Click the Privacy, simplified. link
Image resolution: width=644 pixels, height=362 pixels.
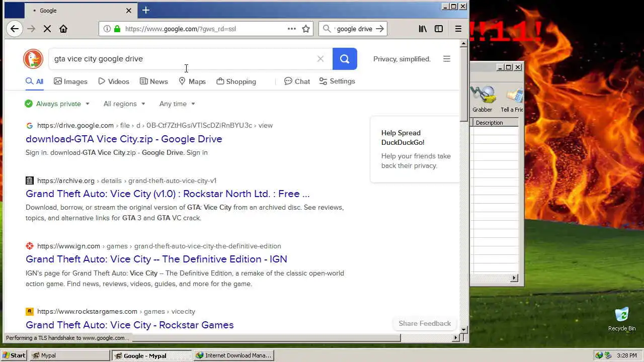[402, 59]
